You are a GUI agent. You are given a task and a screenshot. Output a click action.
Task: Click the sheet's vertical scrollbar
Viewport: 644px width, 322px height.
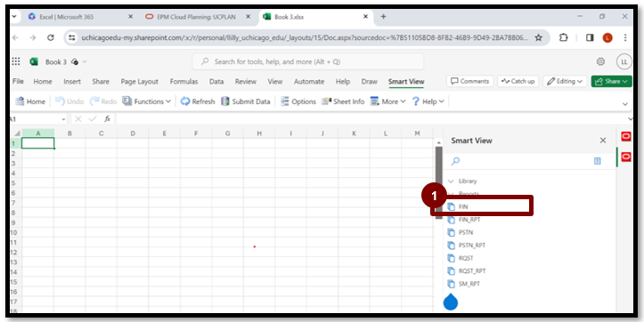pos(438,182)
